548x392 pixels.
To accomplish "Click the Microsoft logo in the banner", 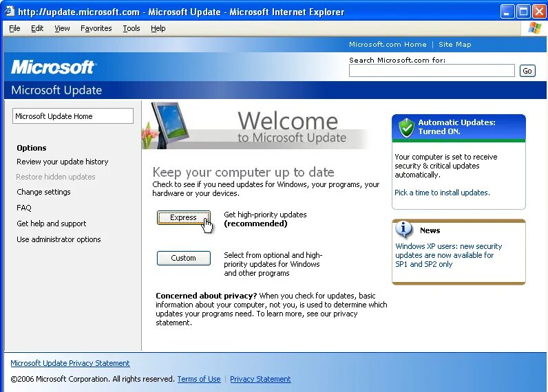I will (54, 67).
